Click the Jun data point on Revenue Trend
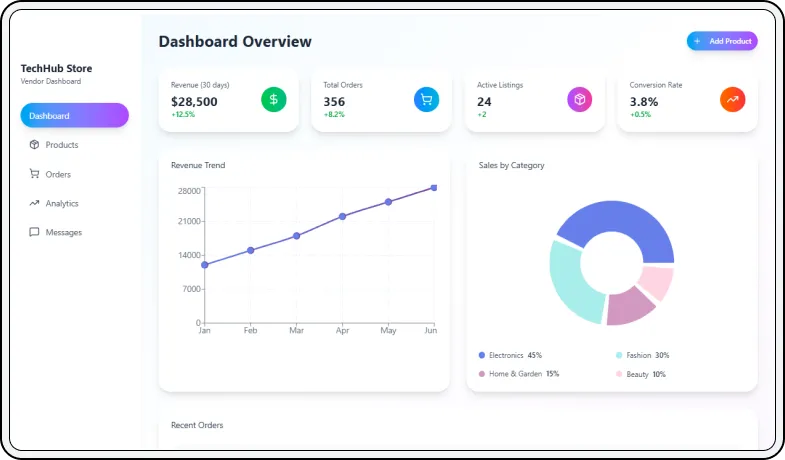Image resolution: width=785 pixels, height=460 pixels. [434, 187]
